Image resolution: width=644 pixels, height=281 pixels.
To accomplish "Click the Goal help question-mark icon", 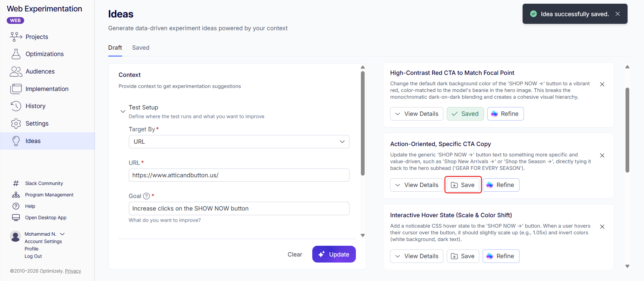I will pos(147,196).
